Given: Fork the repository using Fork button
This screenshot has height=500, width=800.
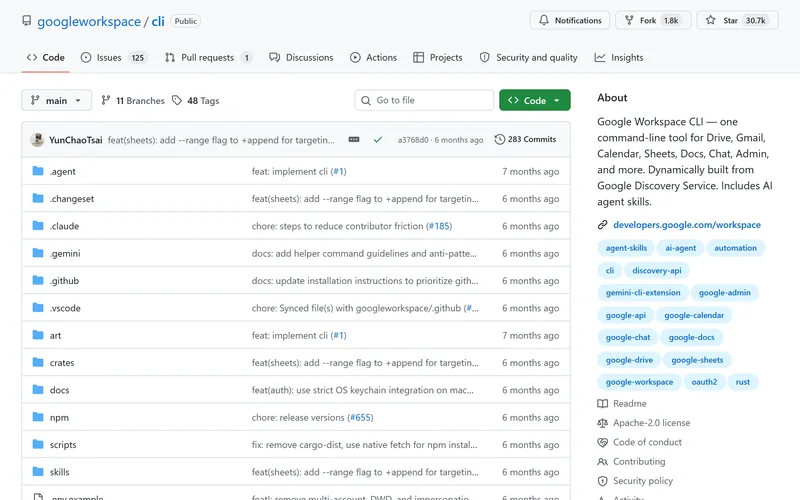Looking at the screenshot, I should pyautogui.click(x=653, y=20).
